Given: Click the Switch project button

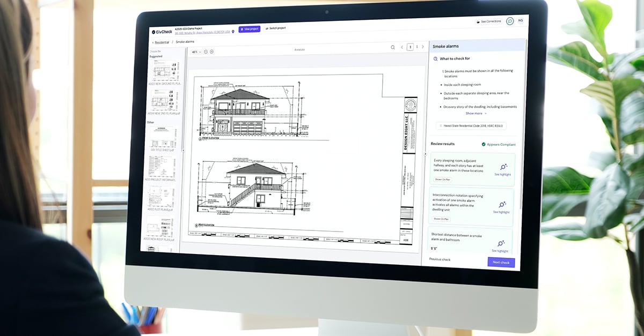Looking at the screenshot, I should click(x=275, y=28).
